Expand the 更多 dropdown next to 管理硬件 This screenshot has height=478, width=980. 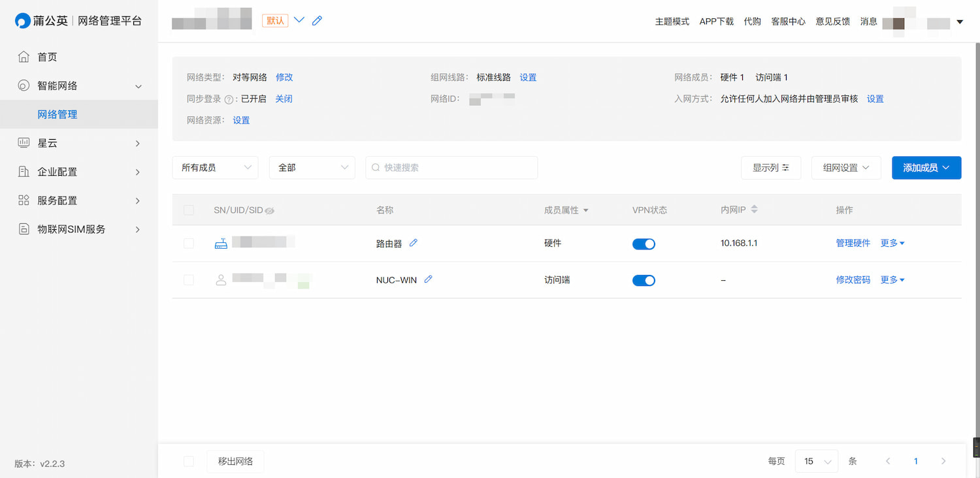892,243
